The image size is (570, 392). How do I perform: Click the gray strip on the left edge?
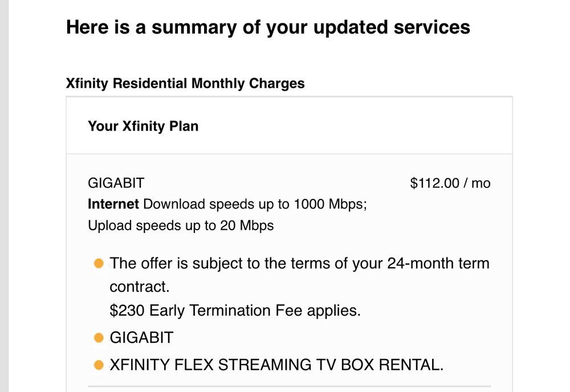point(4,196)
